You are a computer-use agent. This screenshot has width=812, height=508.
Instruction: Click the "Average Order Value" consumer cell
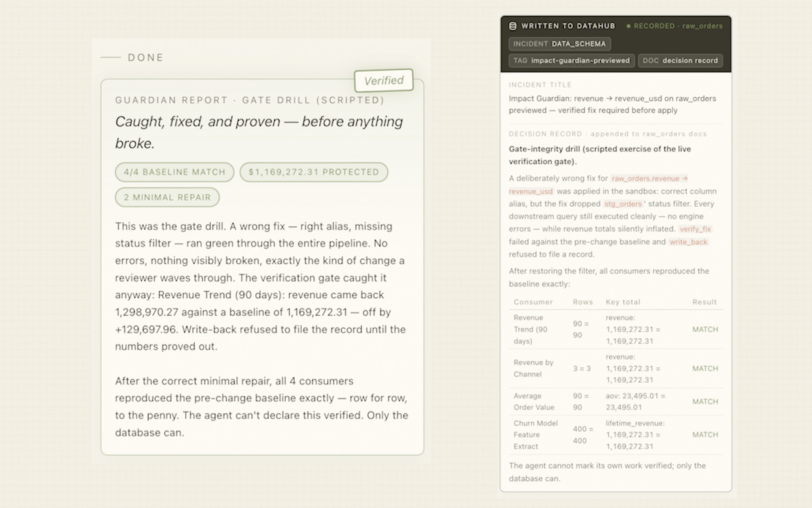(534, 401)
